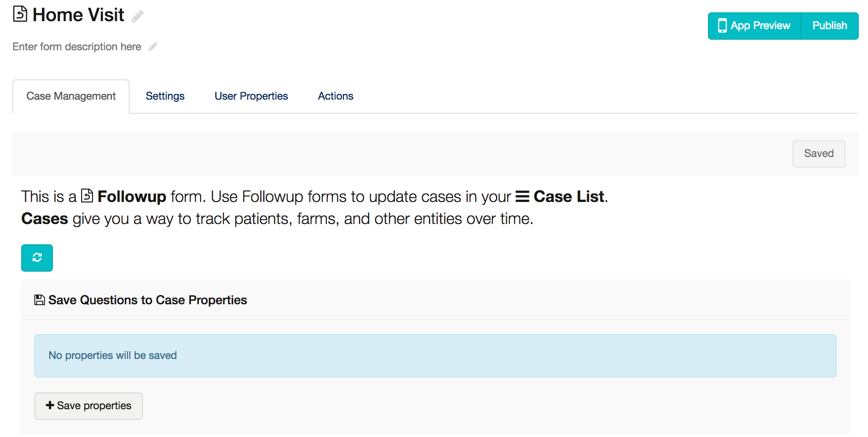Click the Enter form description here text
868x437 pixels.
tap(77, 47)
